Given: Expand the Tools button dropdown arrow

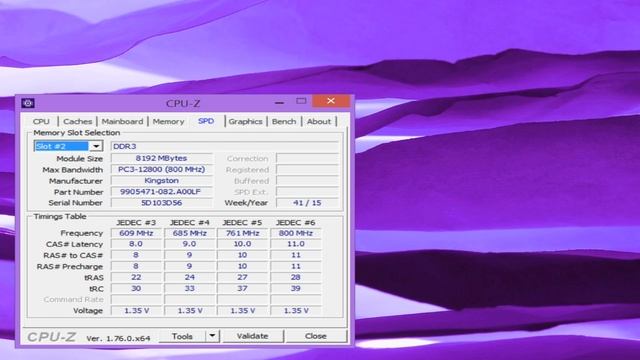Looking at the screenshot, I should (x=212, y=336).
